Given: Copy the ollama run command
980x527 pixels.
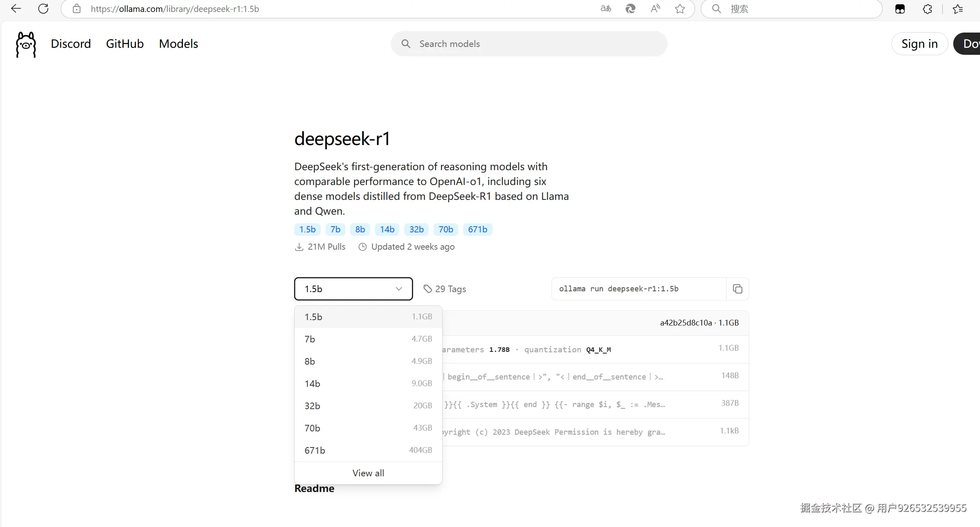Looking at the screenshot, I should point(737,289).
